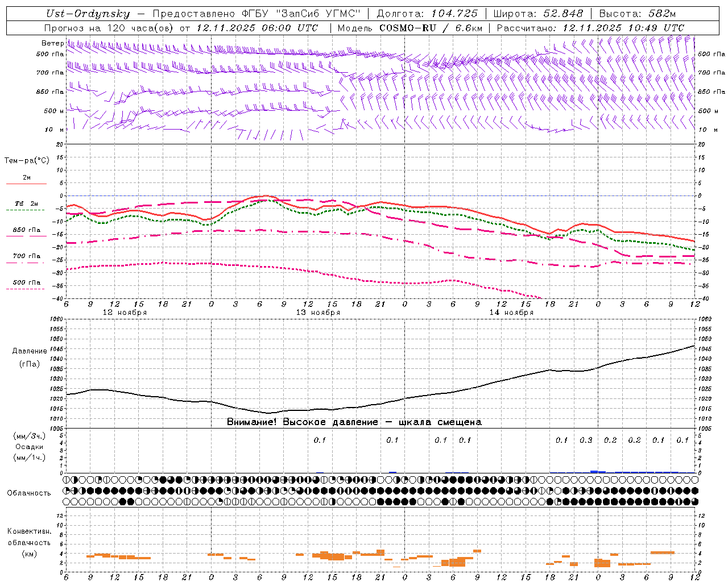Image resolution: width=728 pixels, height=582 pixels.
Task: Click the 12 ноября date label
Action: (x=125, y=312)
